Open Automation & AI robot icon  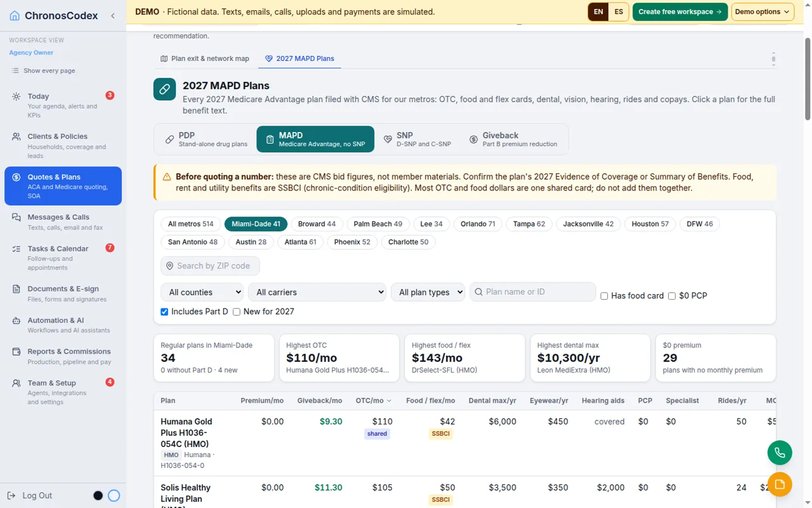pos(16,321)
